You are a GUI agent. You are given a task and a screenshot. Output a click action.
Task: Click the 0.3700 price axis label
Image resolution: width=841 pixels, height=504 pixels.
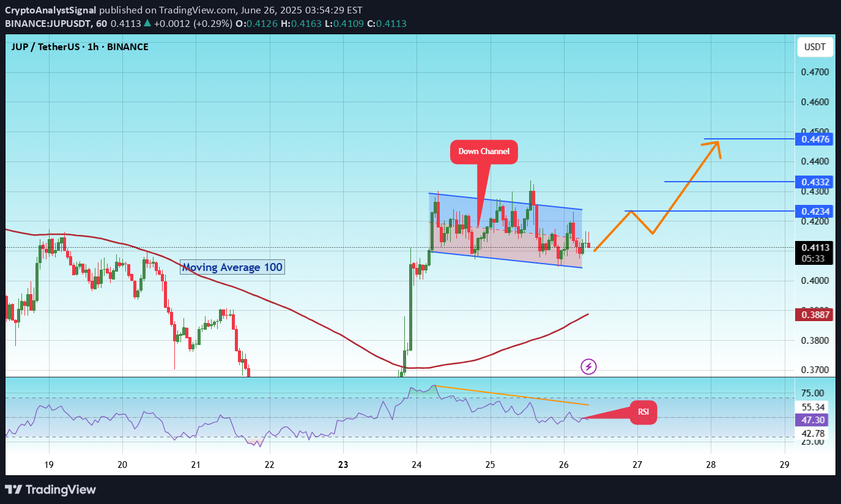(815, 370)
